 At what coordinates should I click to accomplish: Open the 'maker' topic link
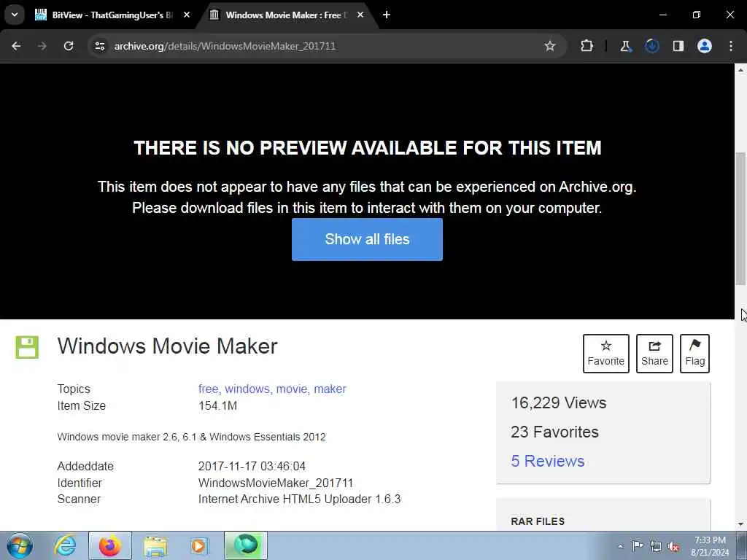coord(330,389)
